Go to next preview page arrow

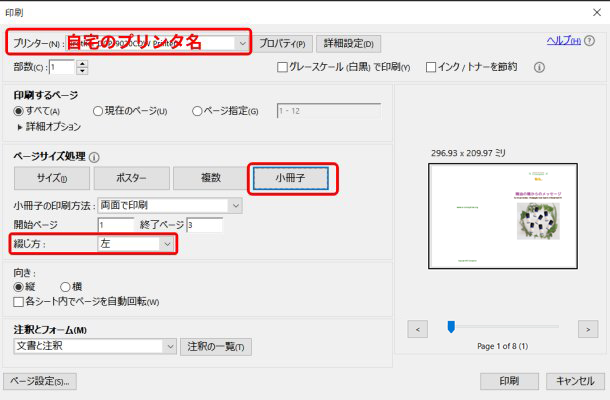coord(587,327)
